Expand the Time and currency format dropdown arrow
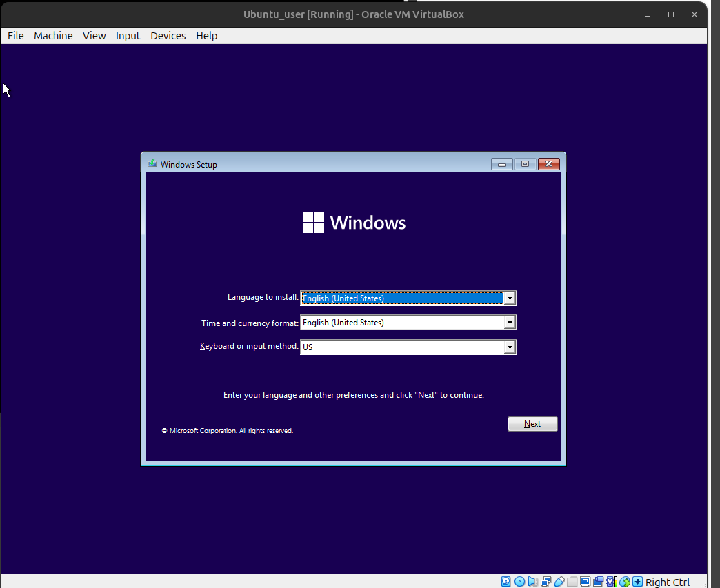The height and width of the screenshot is (588, 720). [x=510, y=323]
